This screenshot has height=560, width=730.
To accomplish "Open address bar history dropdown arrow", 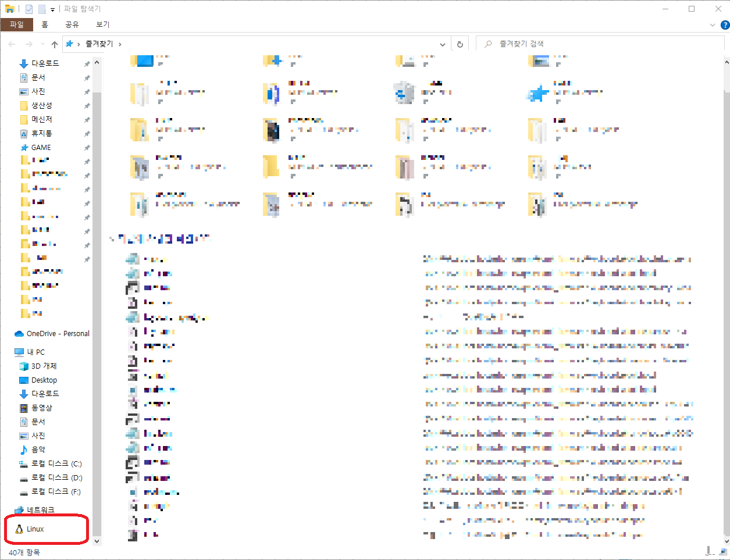I will 443,44.
